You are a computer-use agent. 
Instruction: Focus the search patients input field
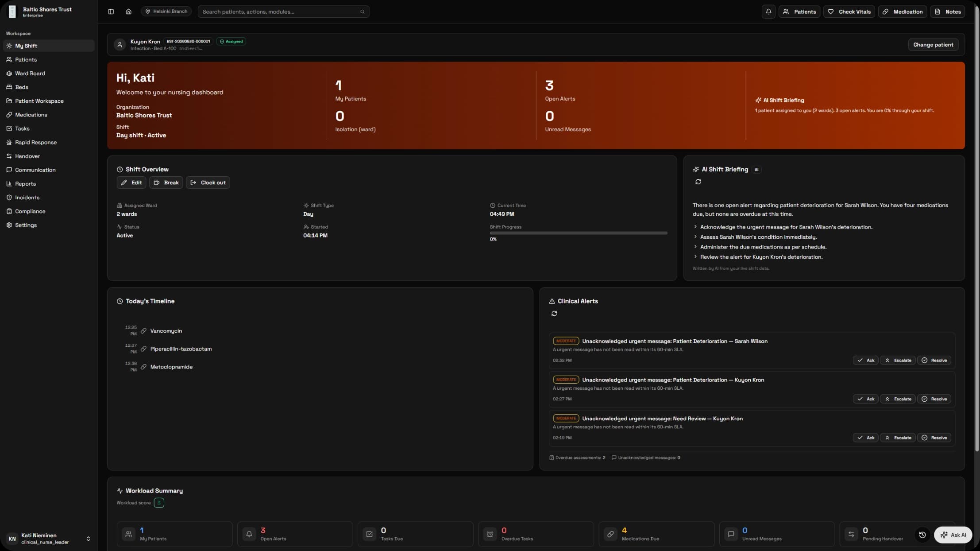[x=283, y=12]
